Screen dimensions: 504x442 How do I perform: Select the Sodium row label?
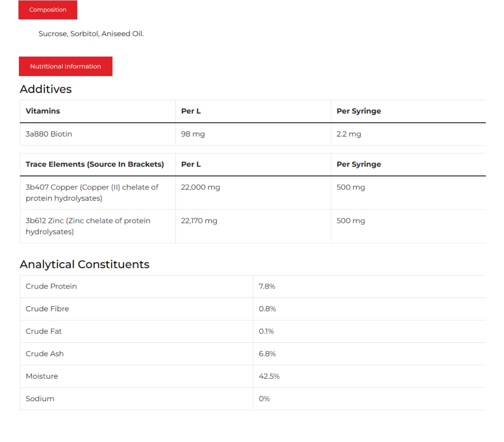[x=40, y=399]
